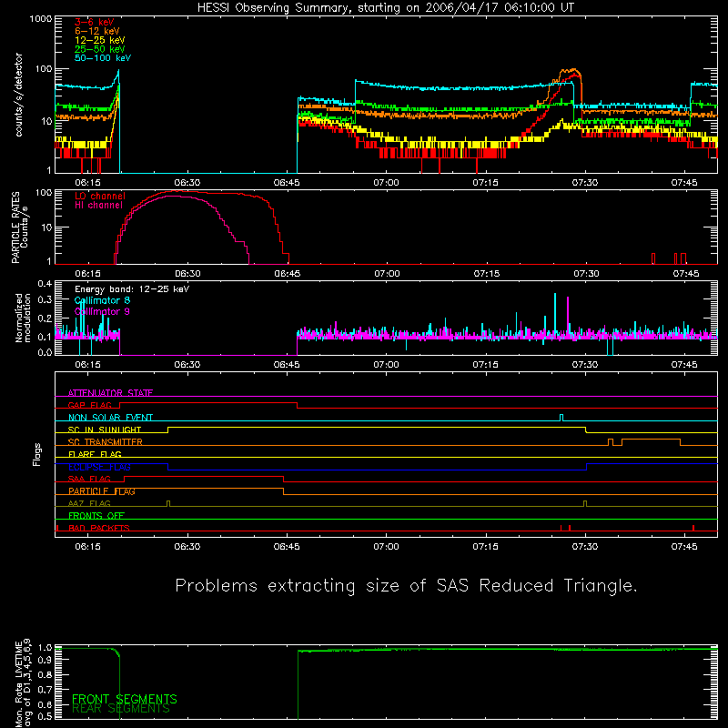Screen dimensions: 728x728
Task: Click the NON SOLAR EVENT pulse near 07:26
Action: (x=561, y=418)
